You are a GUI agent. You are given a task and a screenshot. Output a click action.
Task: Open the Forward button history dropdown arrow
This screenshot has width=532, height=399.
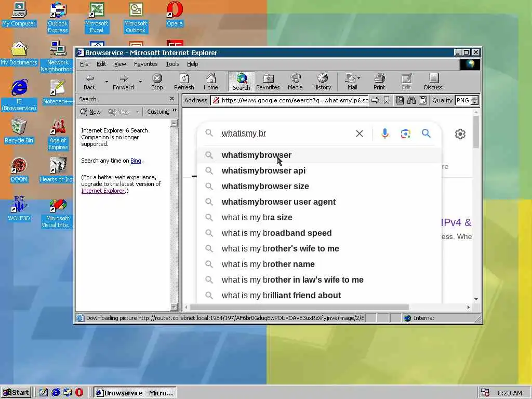140,82
